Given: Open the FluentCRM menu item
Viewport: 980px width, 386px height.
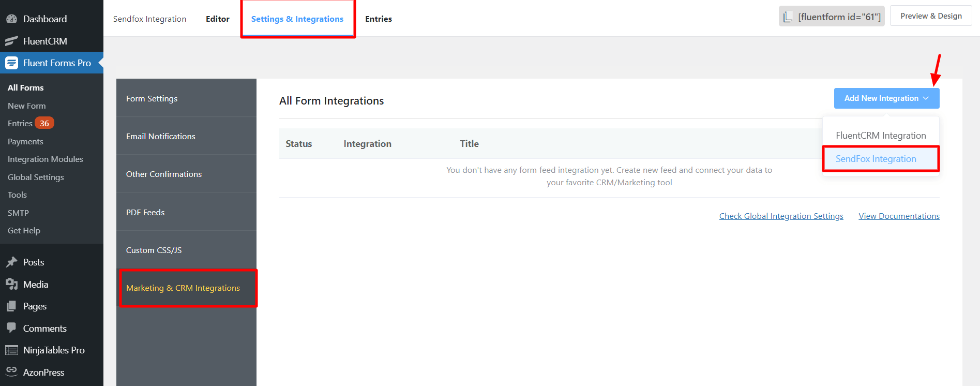Looking at the screenshot, I should [x=52, y=41].
